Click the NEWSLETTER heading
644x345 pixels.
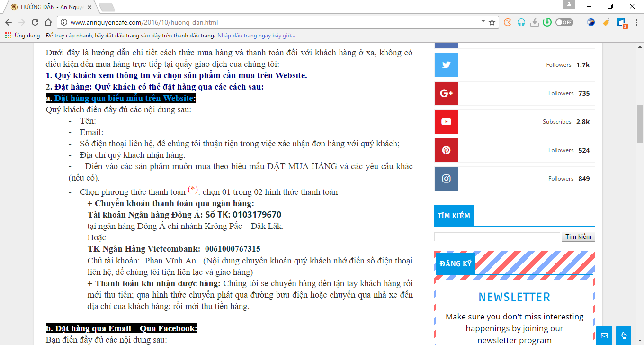pyautogui.click(x=514, y=297)
